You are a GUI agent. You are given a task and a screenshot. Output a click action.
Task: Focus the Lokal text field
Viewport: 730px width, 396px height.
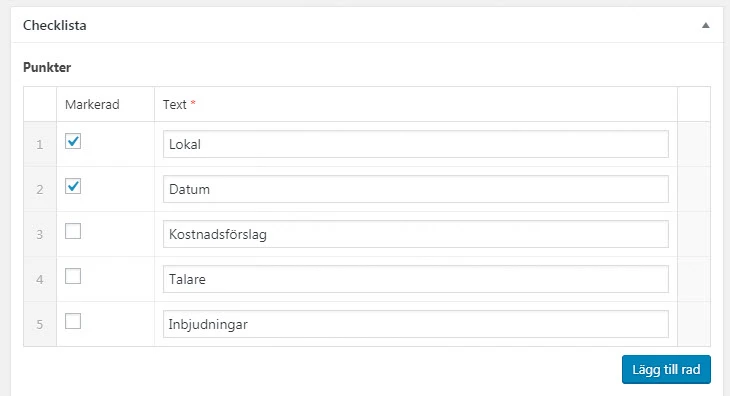[416, 144]
